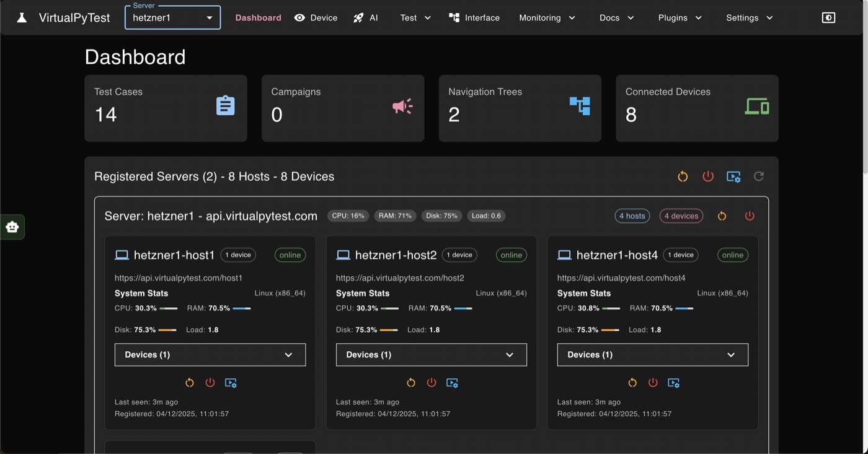Image resolution: width=868 pixels, height=454 pixels.
Task: Restart hetzner1-host4 using the orange icon
Action: (x=632, y=383)
